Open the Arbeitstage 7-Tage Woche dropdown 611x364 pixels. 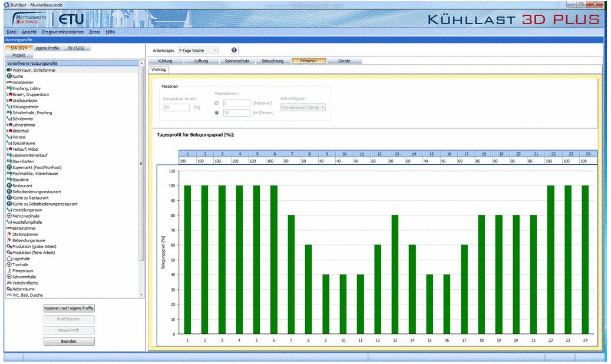coord(198,50)
